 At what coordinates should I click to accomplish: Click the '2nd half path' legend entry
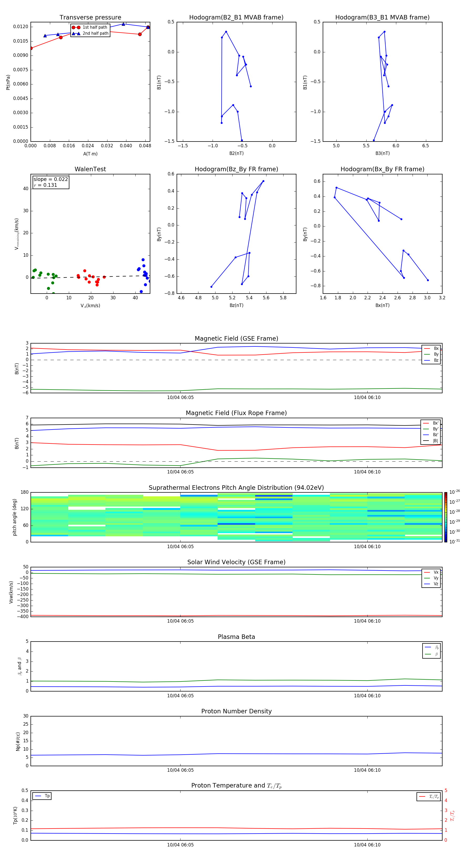(x=90, y=33)
